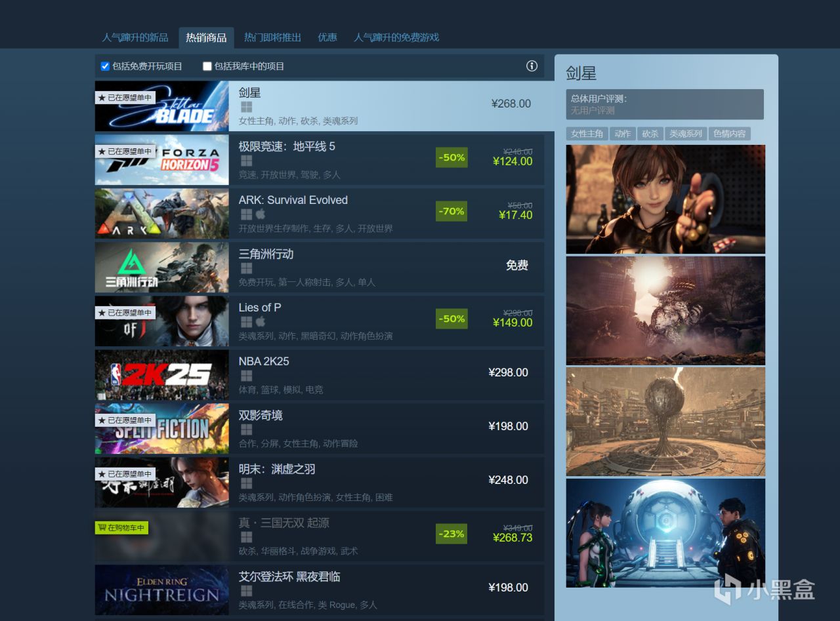Open 三角洲行动 game title
The width and height of the screenshot is (840, 621).
coord(266,254)
